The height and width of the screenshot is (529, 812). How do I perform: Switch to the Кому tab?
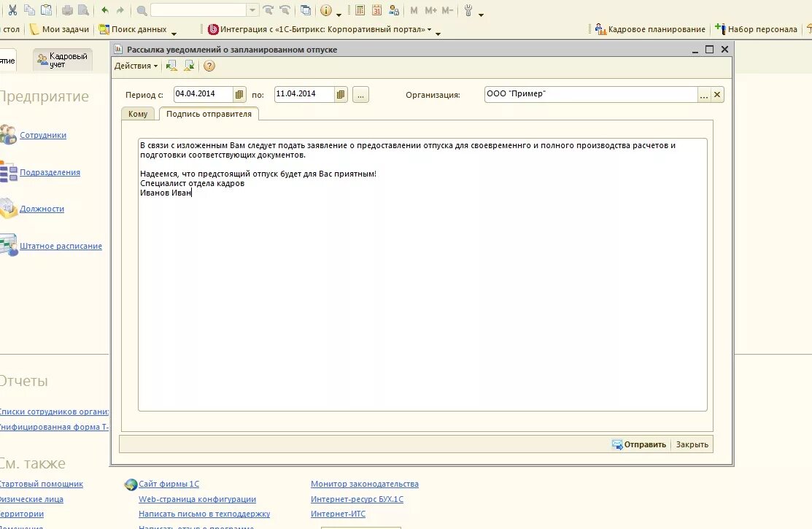[139, 114]
